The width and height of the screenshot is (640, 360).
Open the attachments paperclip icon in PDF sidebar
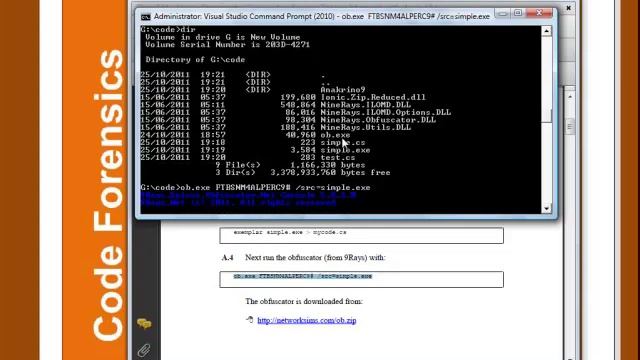pos(144,351)
